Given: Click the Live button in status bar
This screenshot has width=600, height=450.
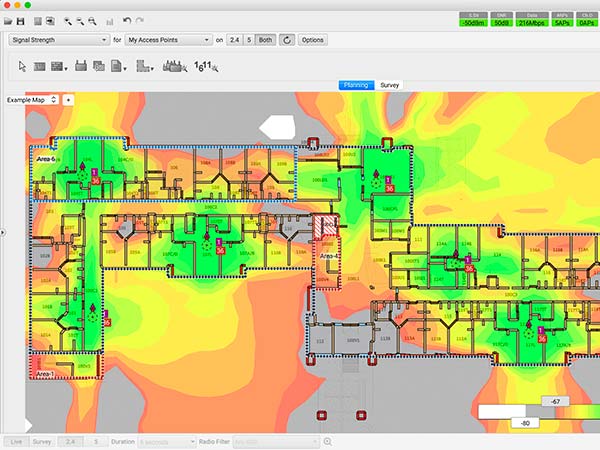Looking at the screenshot, I should 15,441.
